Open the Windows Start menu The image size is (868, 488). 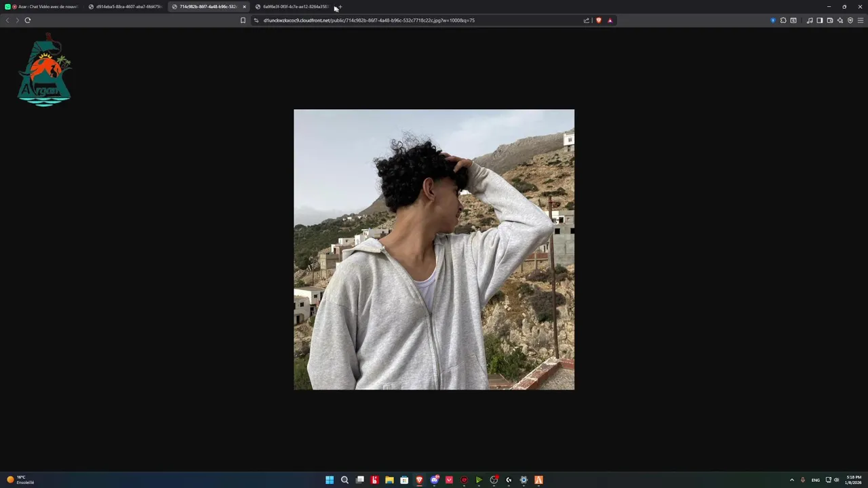[330, 480]
